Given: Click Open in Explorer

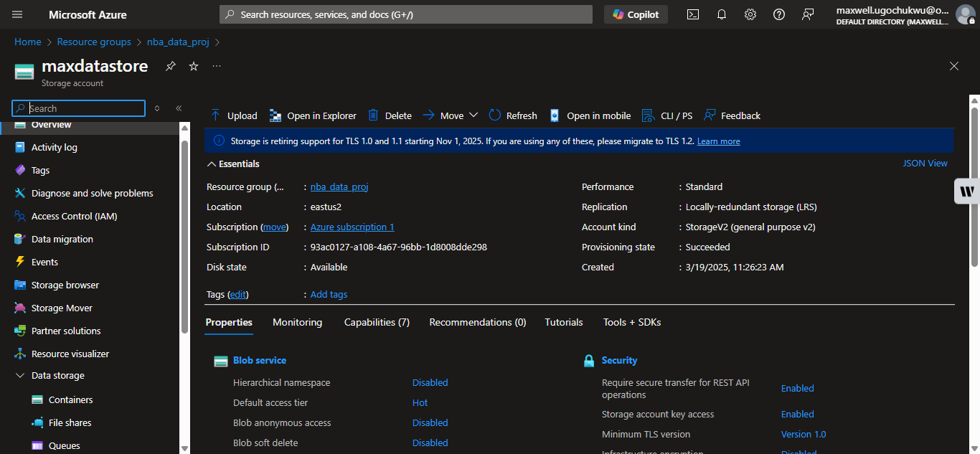Looking at the screenshot, I should point(313,115).
